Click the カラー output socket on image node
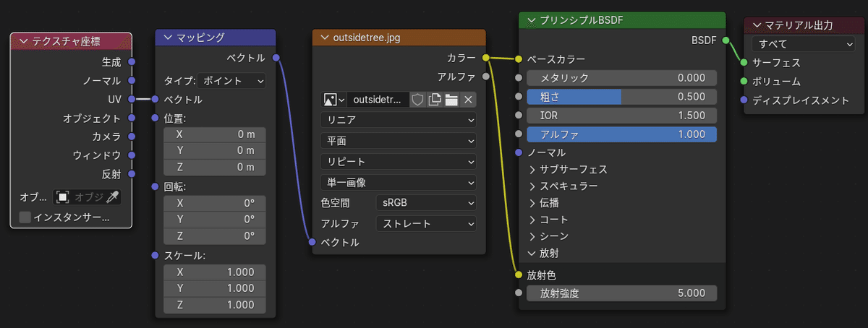This screenshot has height=328, width=868. 486,57
